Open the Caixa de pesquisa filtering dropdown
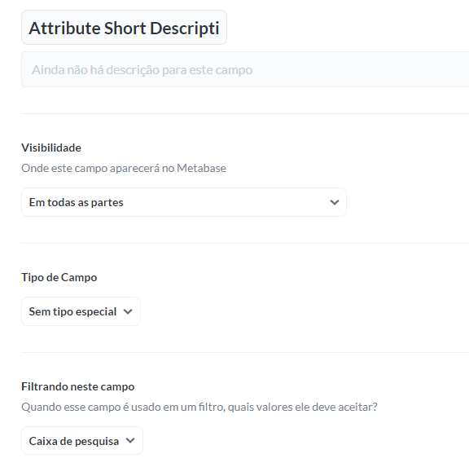 pos(82,441)
